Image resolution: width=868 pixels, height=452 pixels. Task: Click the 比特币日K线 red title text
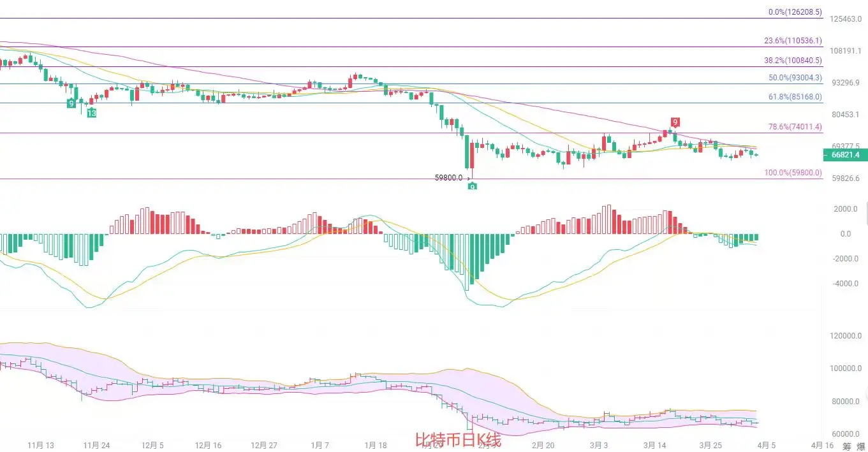[x=458, y=440]
